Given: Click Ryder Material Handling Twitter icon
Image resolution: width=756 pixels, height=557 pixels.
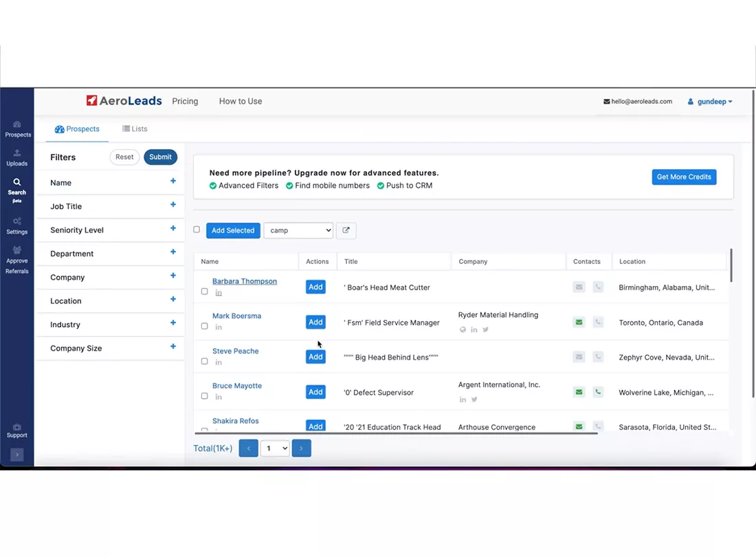Looking at the screenshot, I should click(485, 329).
